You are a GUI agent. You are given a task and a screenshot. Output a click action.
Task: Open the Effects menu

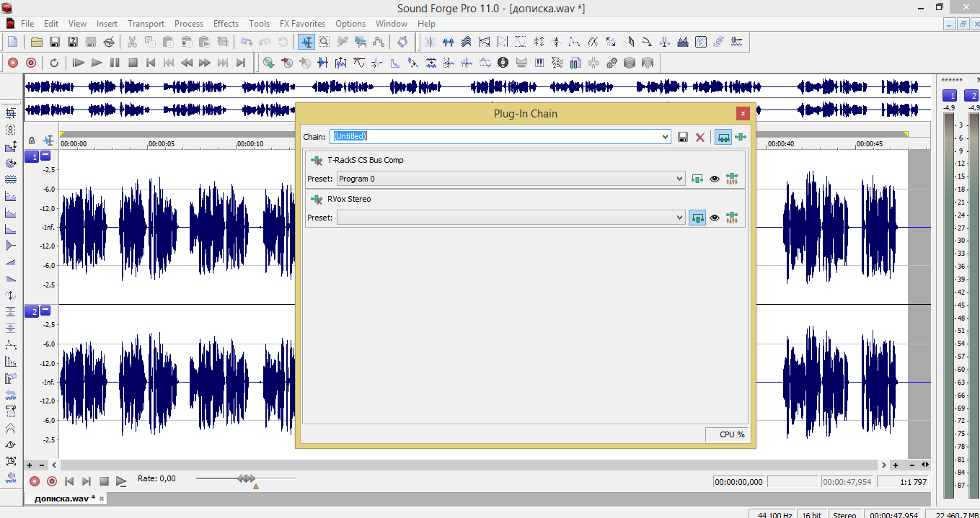click(x=226, y=24)
